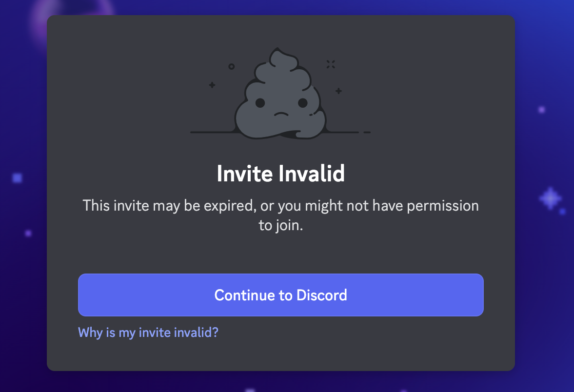
Task: Open the "Why is my invite invalid?" link
Action: pyautogui.click(x=148, y=333)
